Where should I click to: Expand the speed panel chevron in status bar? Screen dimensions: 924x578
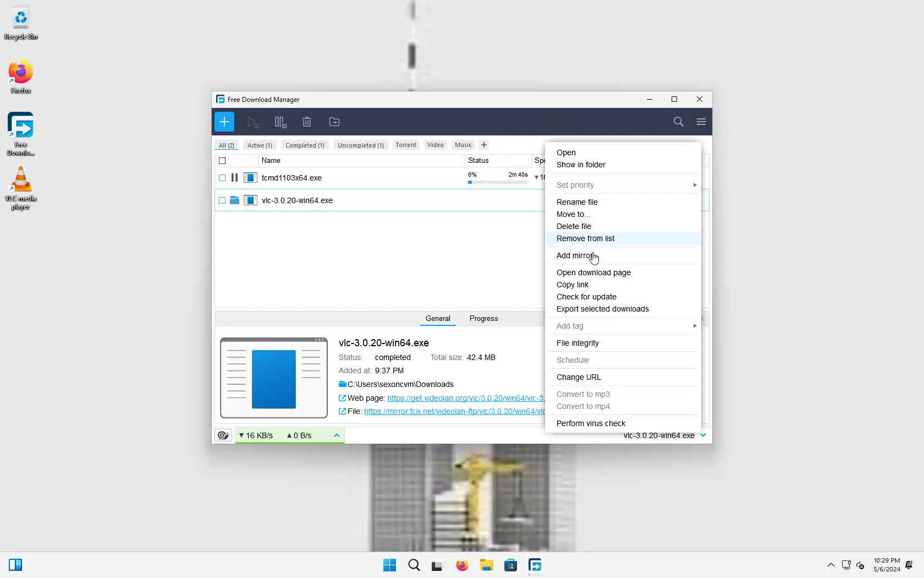pos(337,435)
